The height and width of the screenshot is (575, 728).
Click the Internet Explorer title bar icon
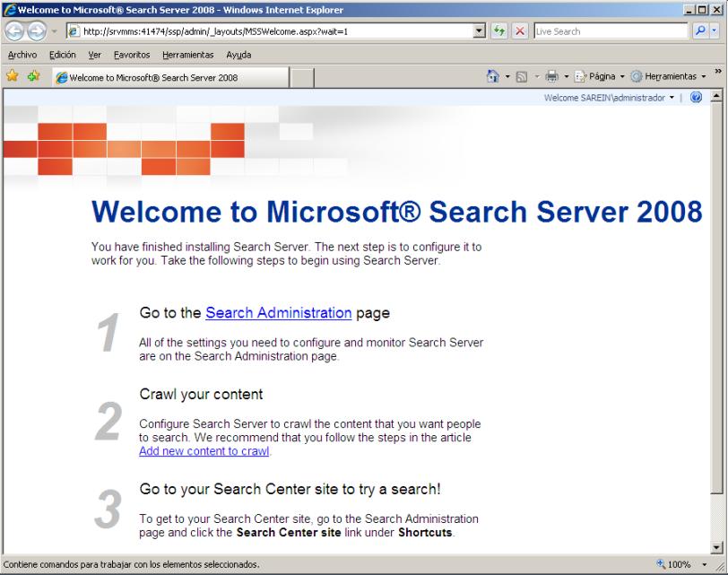[x=9, y=10]
